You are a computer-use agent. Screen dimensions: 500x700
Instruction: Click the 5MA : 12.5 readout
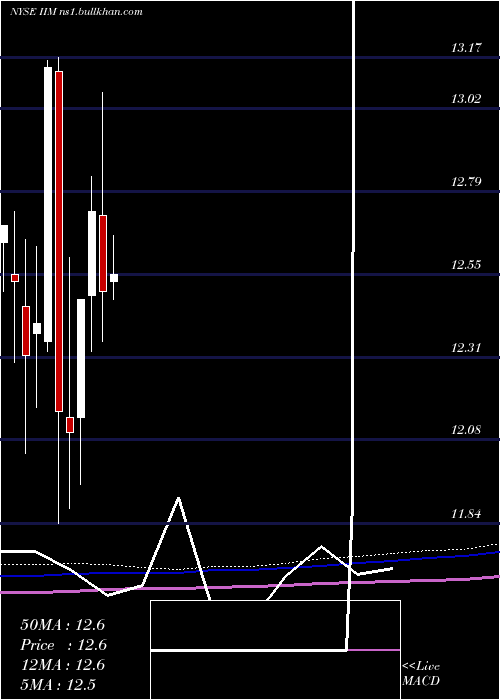point(58,684)
